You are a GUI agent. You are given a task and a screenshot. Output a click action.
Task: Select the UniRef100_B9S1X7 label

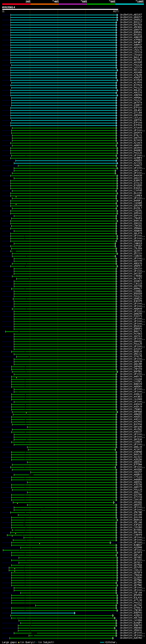(x=131, y=22)
